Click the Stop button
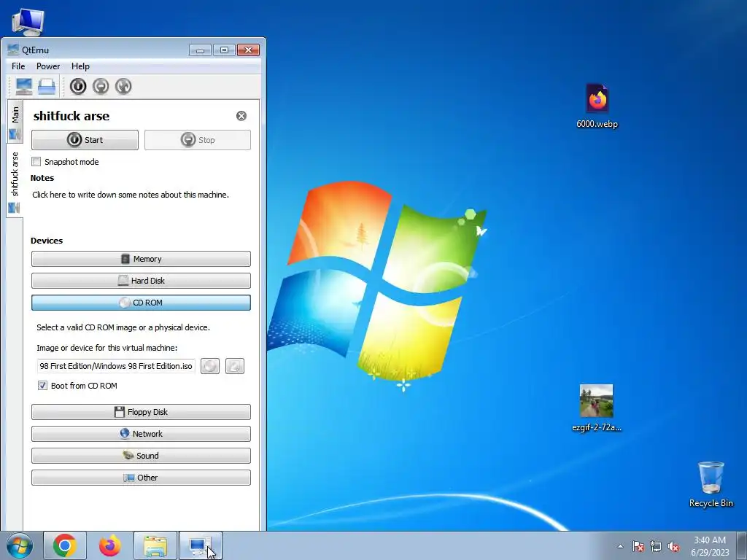Viewport: 747px width, 560px height. 198,140
